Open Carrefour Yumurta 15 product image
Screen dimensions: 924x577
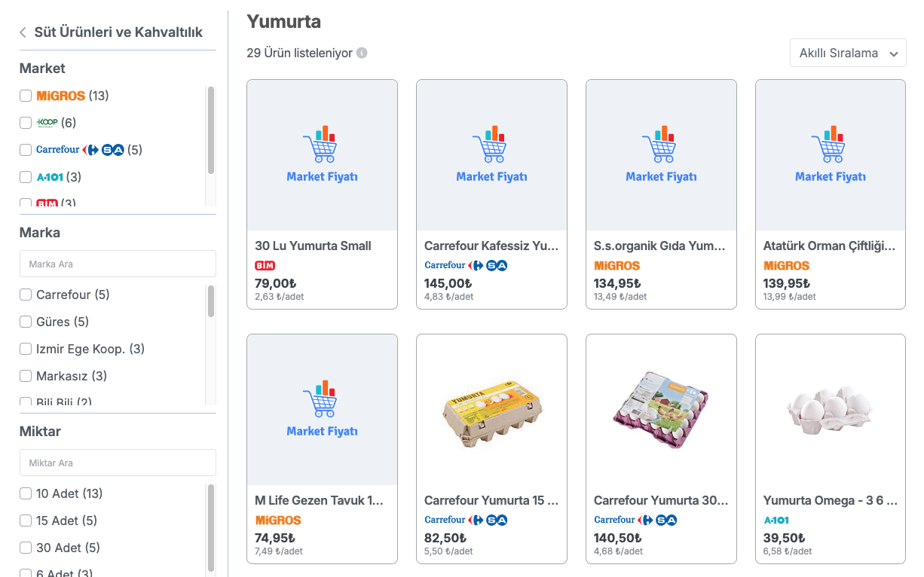pos(491,410)
